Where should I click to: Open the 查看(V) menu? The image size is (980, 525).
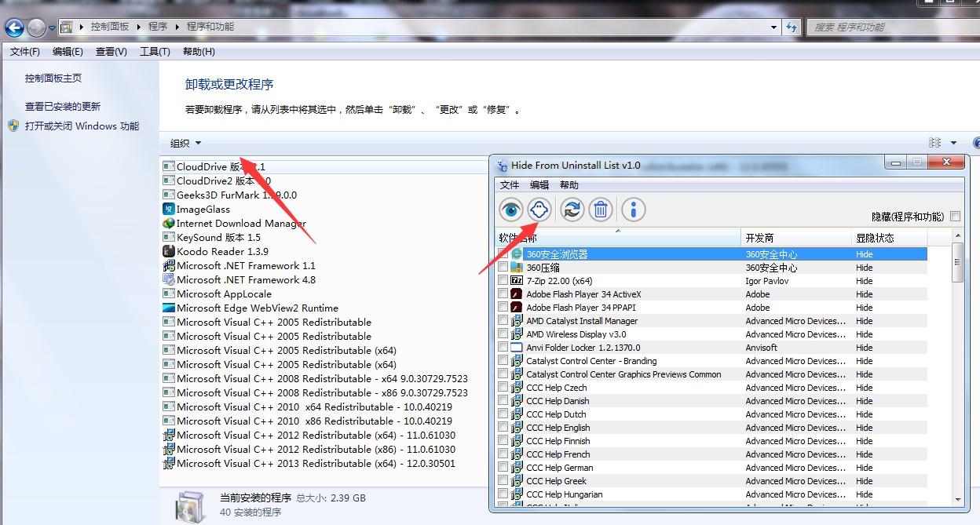point(112,52)
